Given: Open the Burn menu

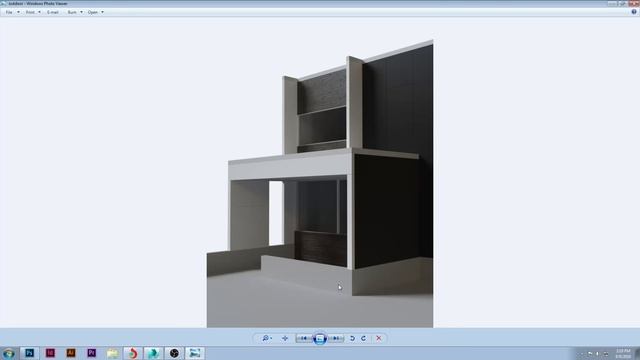Looking at the screenshot, I should pos(72,12).
